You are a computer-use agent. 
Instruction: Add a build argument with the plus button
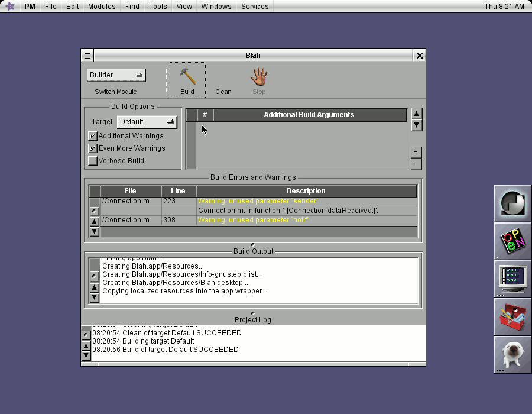point(416,152)
